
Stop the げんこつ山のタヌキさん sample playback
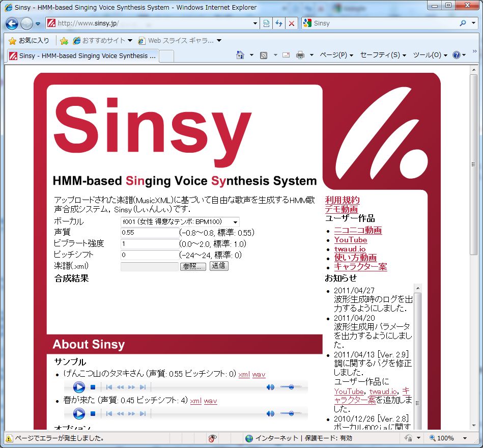[x=93, y=387]
